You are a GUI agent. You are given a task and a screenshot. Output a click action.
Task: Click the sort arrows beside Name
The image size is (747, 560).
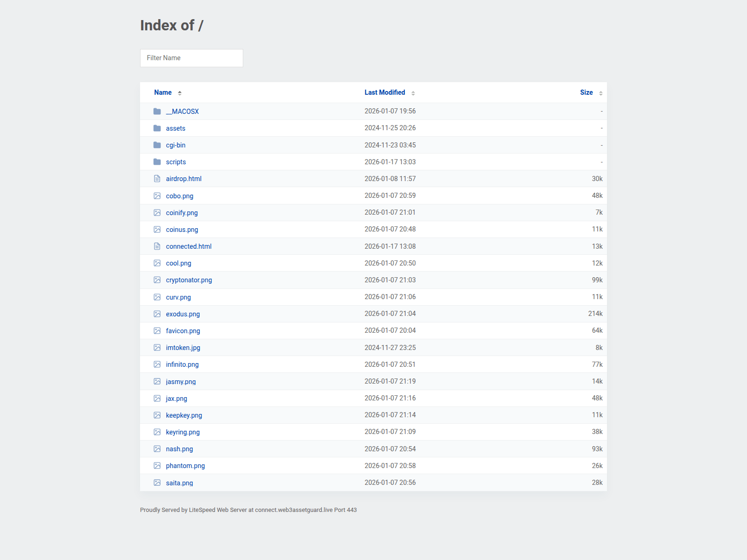point(180,93)
